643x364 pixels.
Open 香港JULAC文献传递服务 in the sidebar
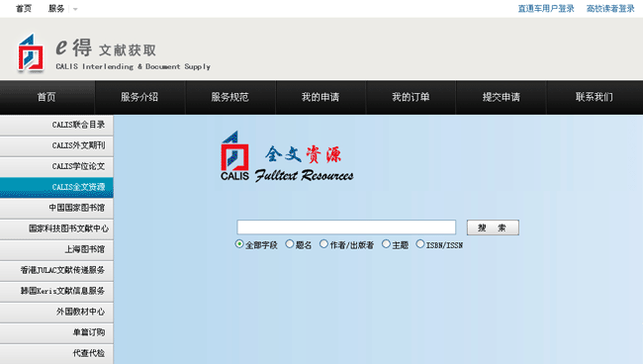tap(56, 271)
